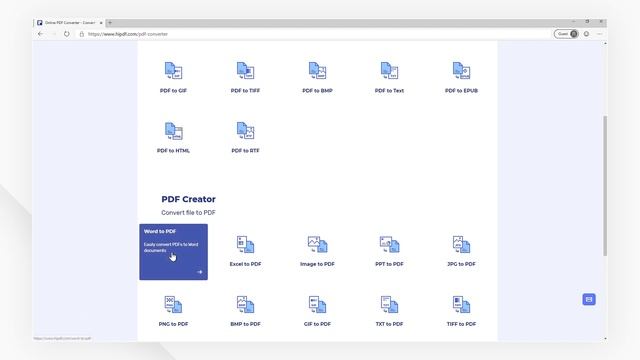Switch to the Online PDF Converter tab
This screenshot has height=360, width=640.
69,23
